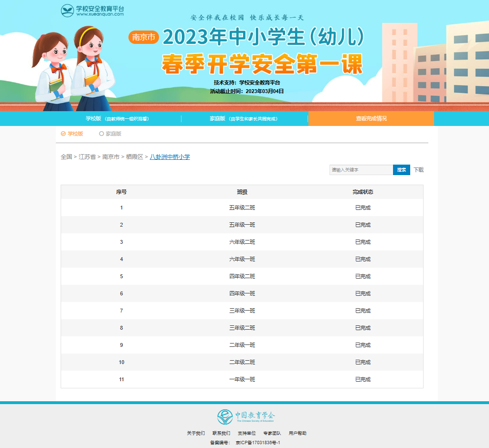Go to 江苏省 in the breadcrumb
Viewport: 489px width, 448px height.
tap(87, 156)
